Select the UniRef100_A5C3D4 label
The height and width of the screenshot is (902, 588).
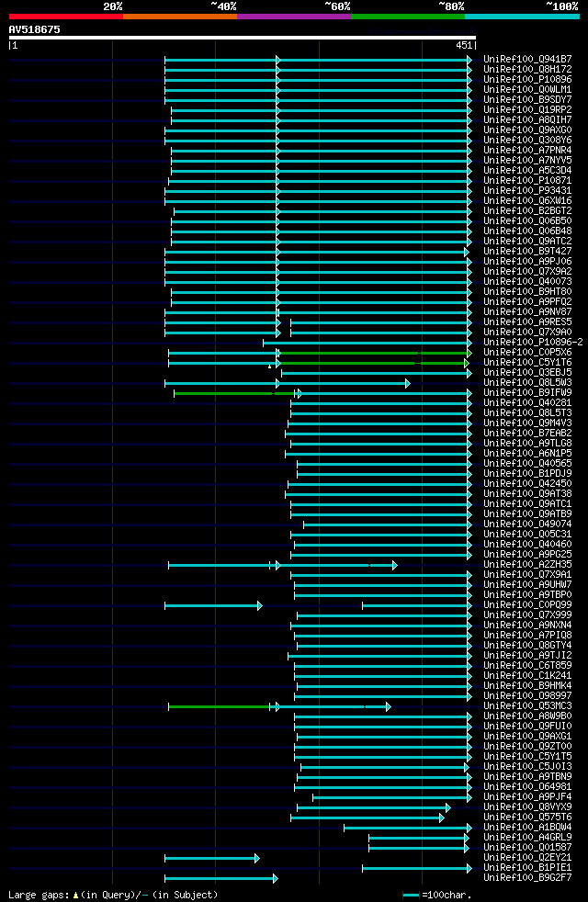click(527, 171)
